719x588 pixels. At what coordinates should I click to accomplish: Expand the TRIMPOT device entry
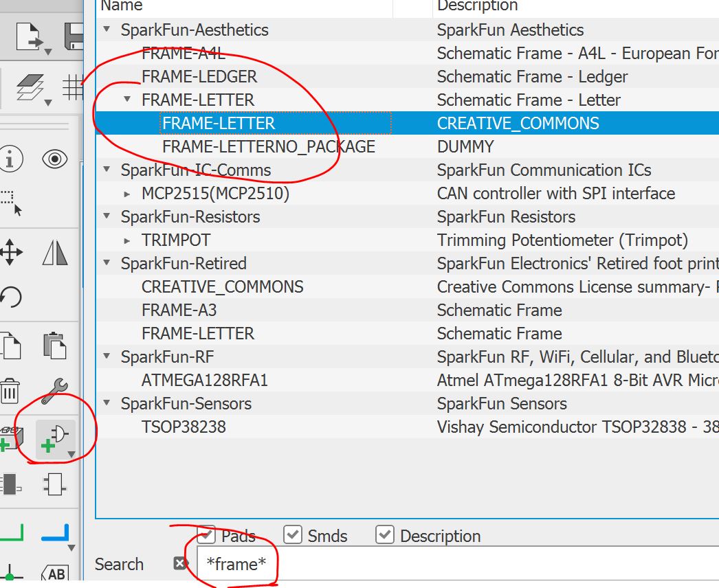click(x=127, y=240)
